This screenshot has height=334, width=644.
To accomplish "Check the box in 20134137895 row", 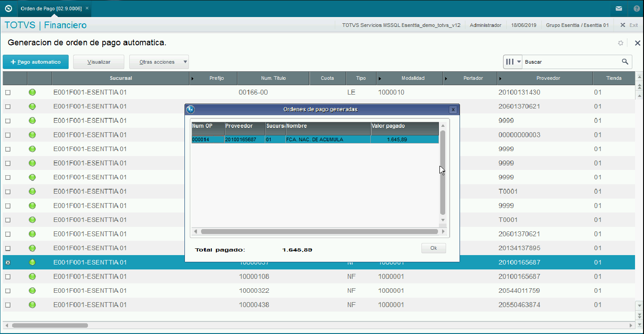I will coord(8,248).
